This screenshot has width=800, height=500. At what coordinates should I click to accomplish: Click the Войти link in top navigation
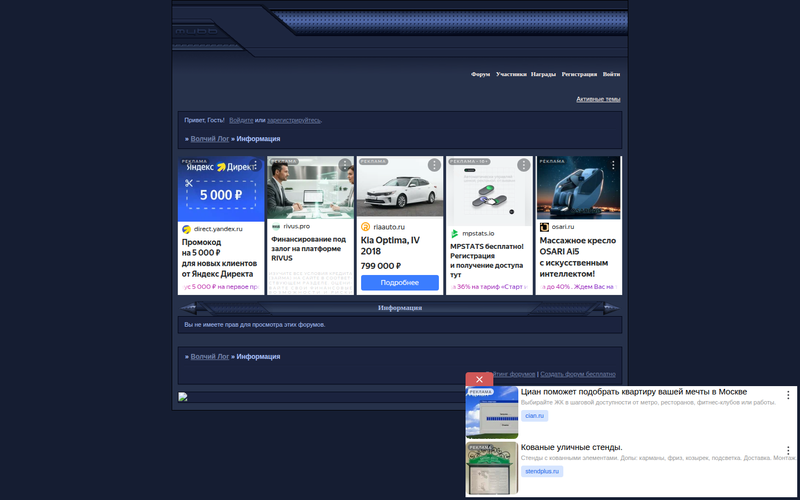click(611, 74)
